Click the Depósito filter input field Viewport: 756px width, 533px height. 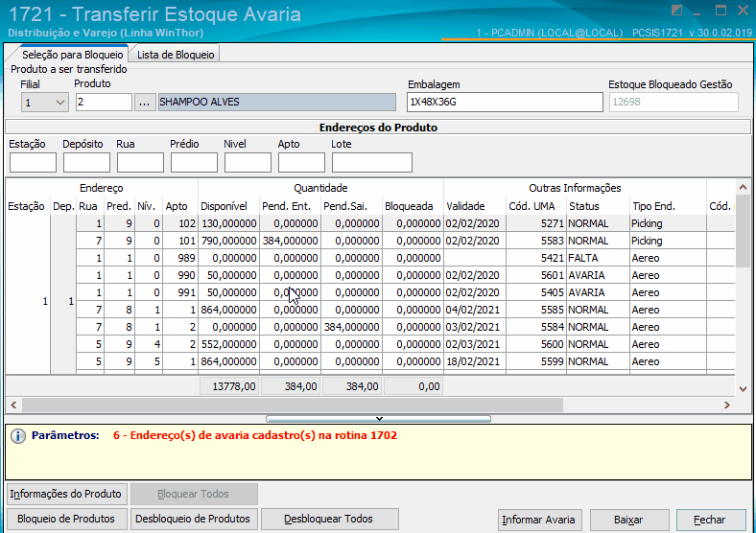point(86,162)
